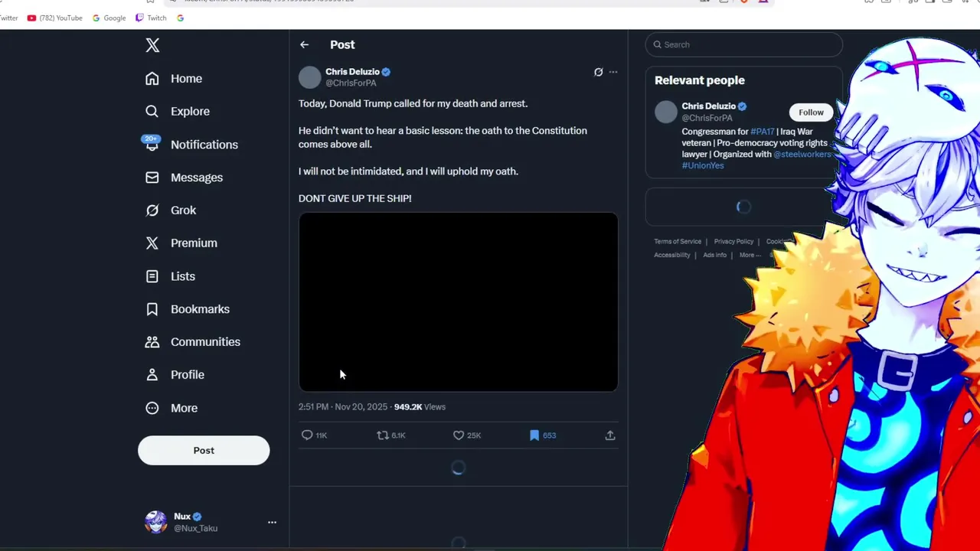Open Privacy Policy link
Viewport: 980px width, 551px height.
tap(733, 242)
